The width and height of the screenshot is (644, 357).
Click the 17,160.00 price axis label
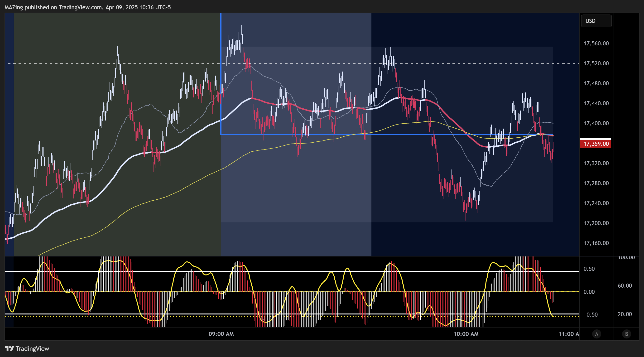[x=596, y=243]
